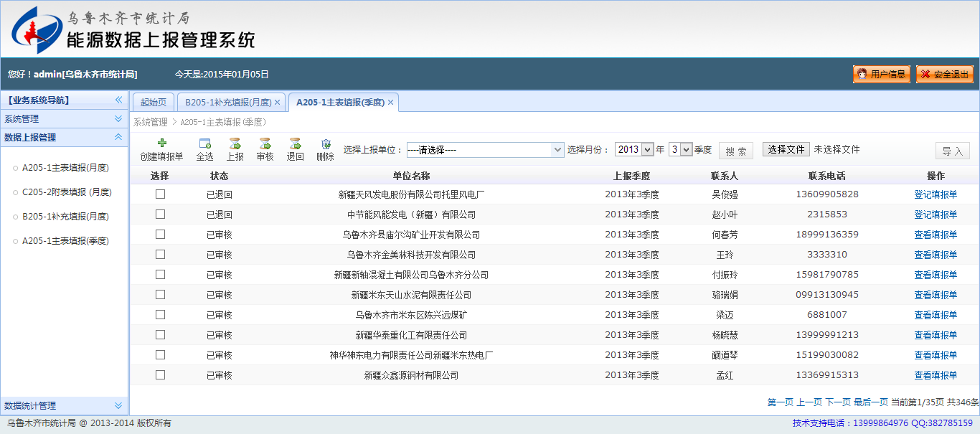This screenshot has height=434, width=980.
Task: Click the 导入 import button
Action: pyautogui.click(x=953, y=151)
